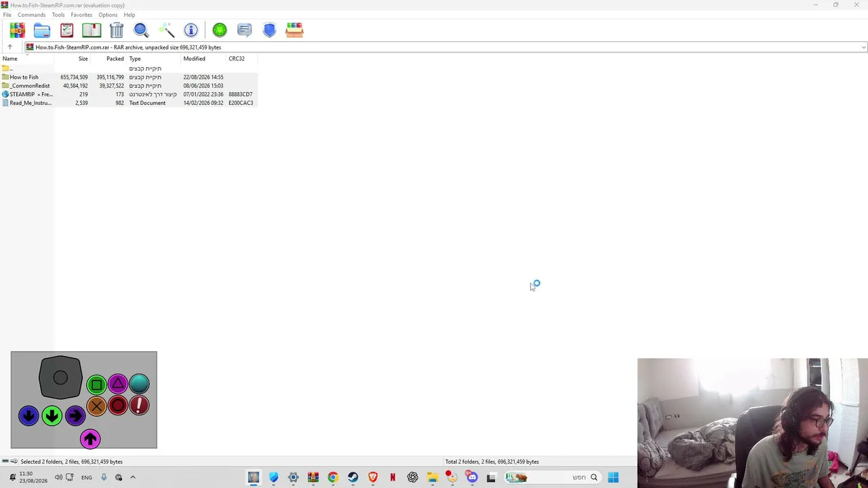Image resolution: width=868 pixels, height=488 pixels.
Task: Click the teal round controller button
Action: (x=139, y=384)
